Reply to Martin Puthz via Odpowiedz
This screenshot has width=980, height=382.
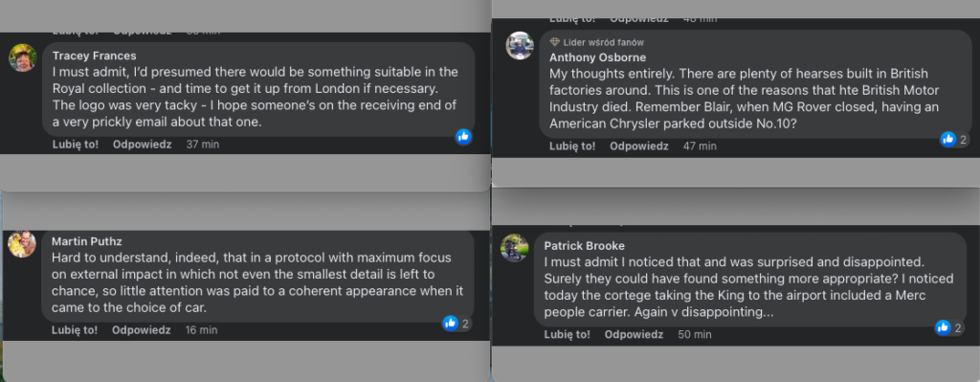pyautogui.click(x=142, y=330)
